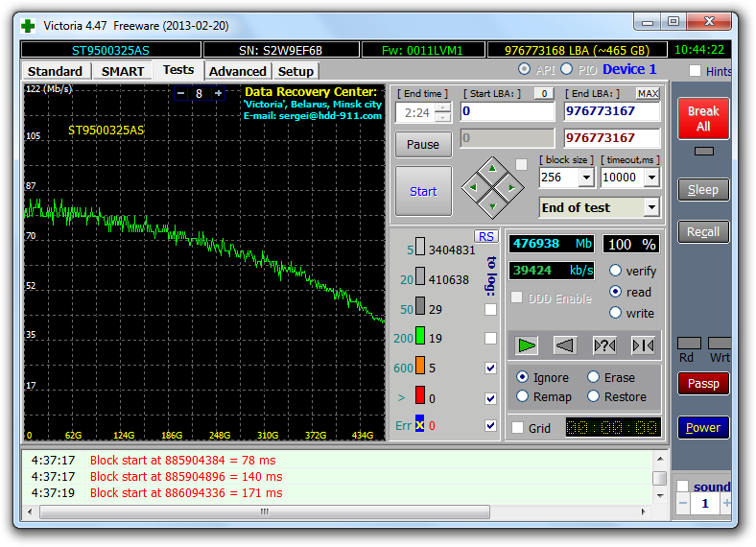Select the butterfly scan mode icon
Viewport: 756px width, 547px height.
(x=643, y=345)
